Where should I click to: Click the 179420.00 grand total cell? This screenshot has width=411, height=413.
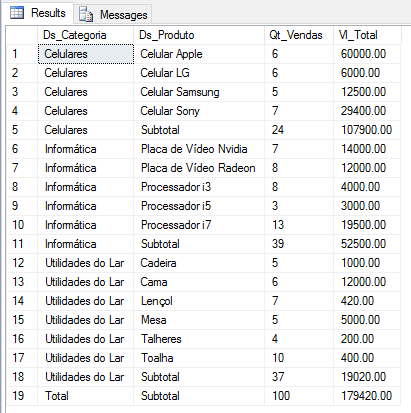coord(367,396)
